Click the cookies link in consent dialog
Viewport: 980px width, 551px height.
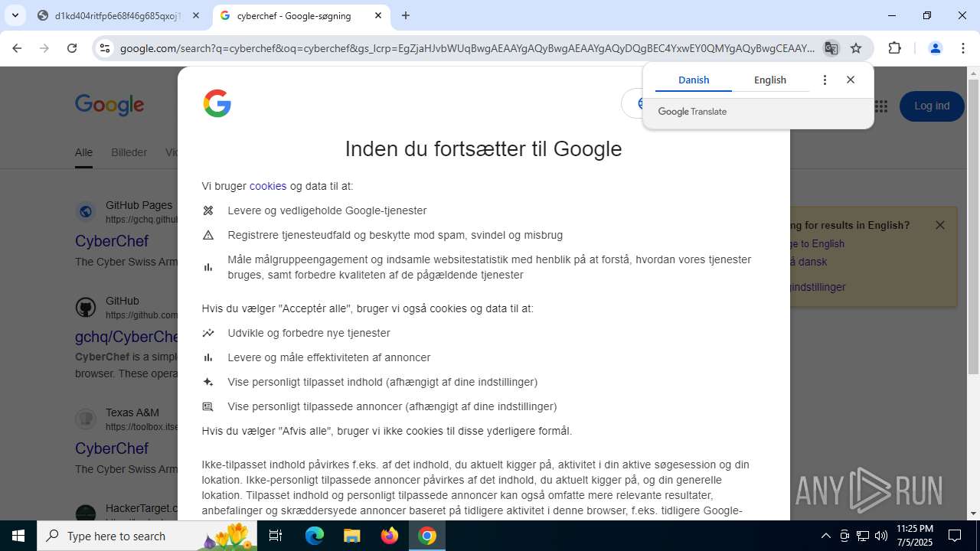click(268, 186)
